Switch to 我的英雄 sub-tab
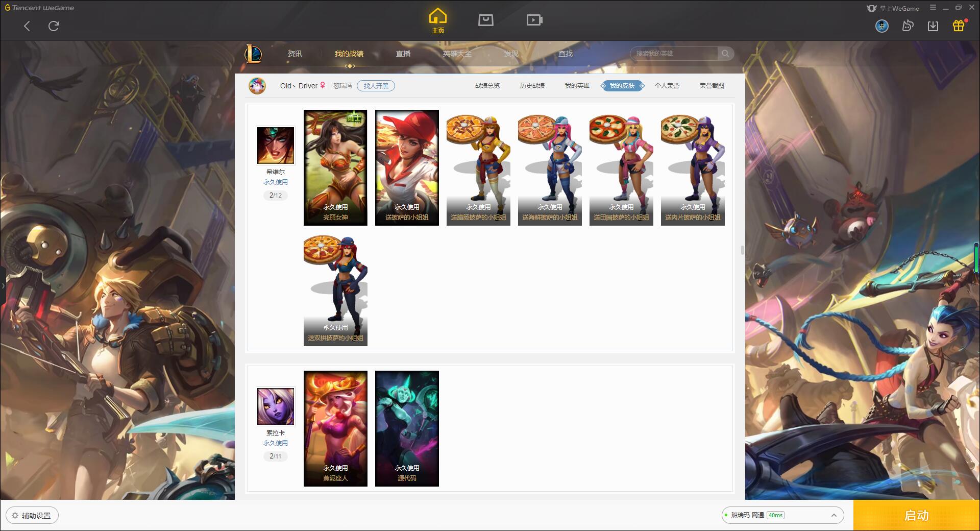 (577, 86)
